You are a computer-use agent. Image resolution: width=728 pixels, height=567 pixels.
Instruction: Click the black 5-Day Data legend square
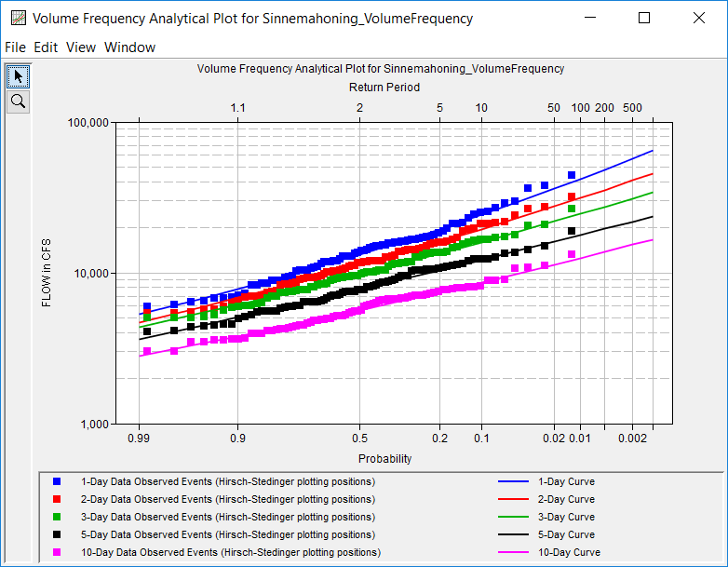57,534
